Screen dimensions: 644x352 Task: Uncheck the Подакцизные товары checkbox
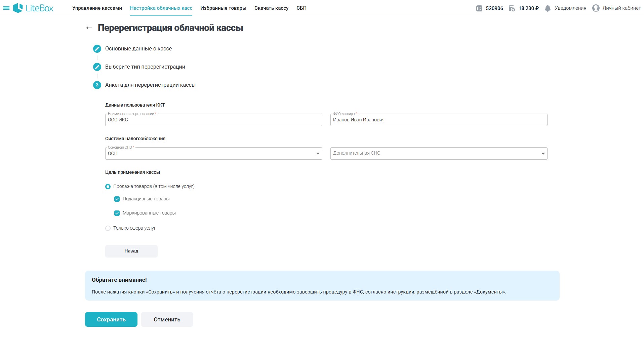117,199
